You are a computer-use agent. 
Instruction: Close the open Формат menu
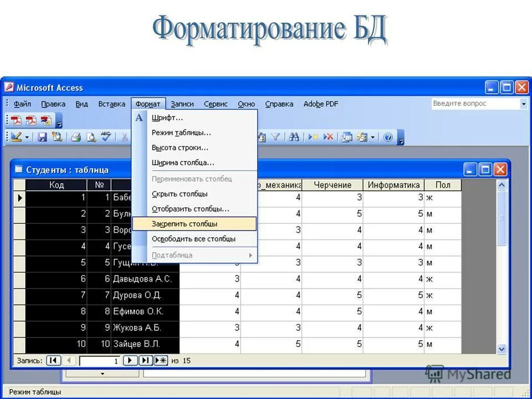(148, 104)
